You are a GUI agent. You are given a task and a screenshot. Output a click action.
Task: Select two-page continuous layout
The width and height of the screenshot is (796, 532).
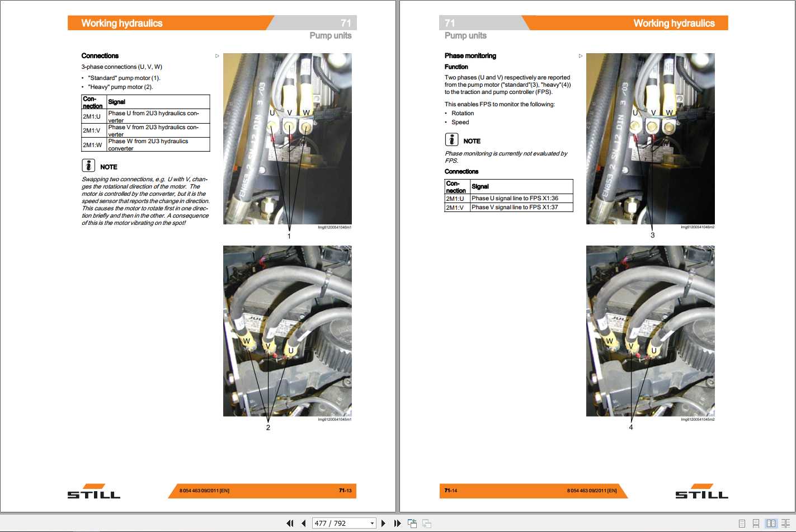[785, 524]
